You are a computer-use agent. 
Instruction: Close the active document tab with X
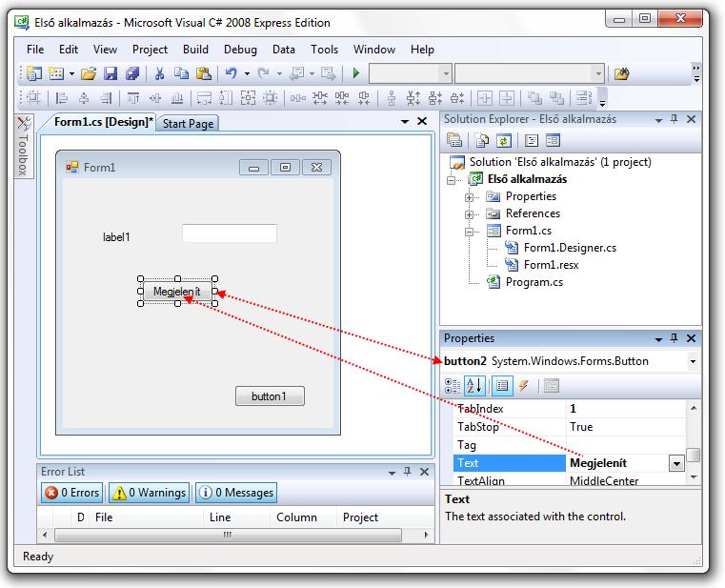pyautogui.click(x=422, y=121)
